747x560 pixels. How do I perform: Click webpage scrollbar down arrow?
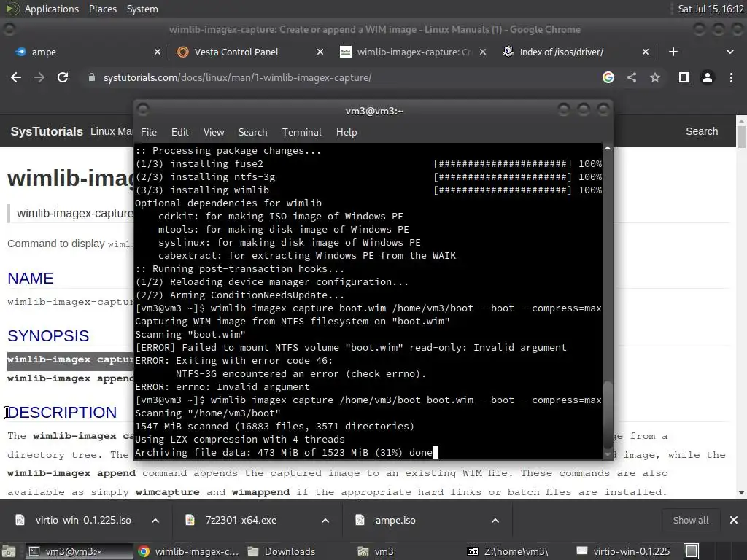point(741,493)
